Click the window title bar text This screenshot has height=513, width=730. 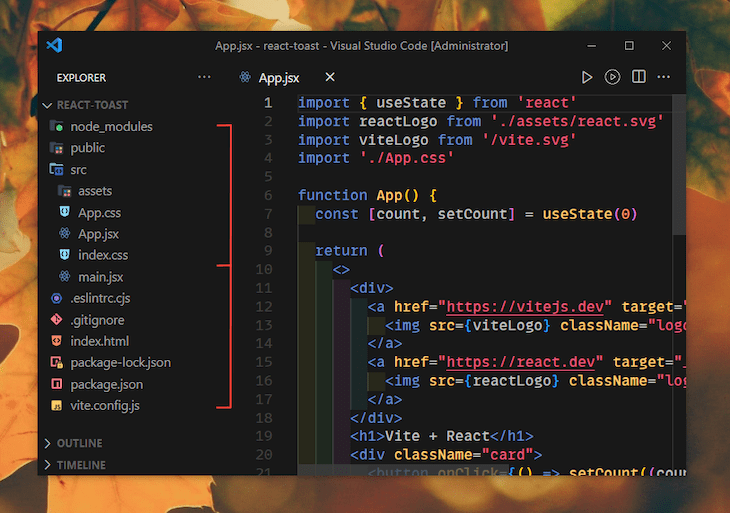(361, 46)
